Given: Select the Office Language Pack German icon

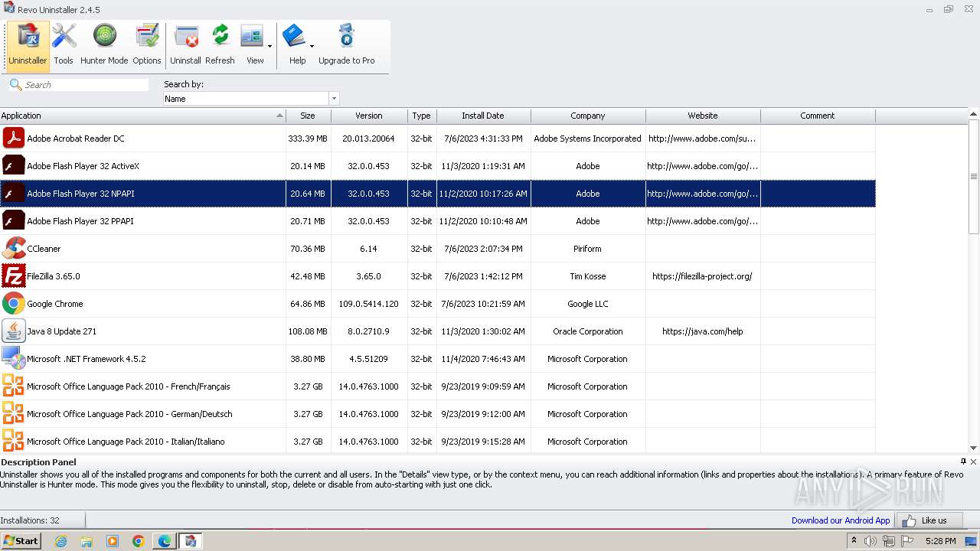Looking at the screenshot, I should point(14,414).
